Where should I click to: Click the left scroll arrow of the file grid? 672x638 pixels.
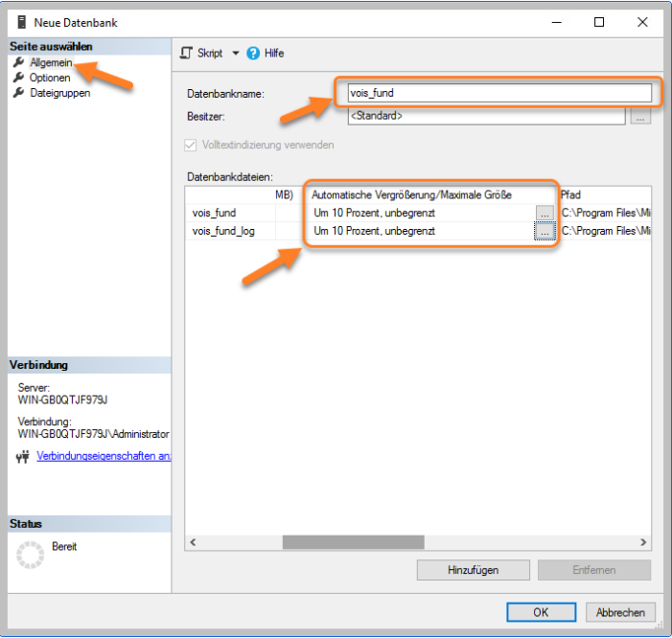193,542
